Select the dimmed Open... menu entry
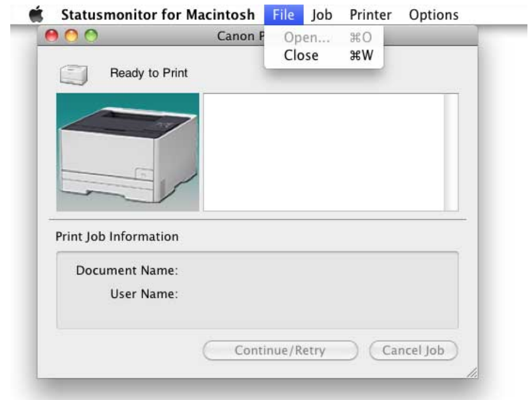The image size is (532, 400). (324, 37)
